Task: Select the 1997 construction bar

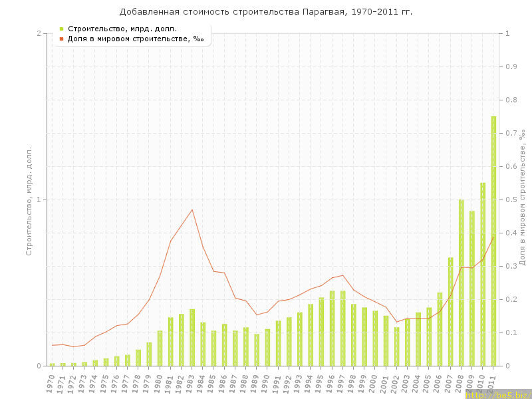Action: (342, 328)
